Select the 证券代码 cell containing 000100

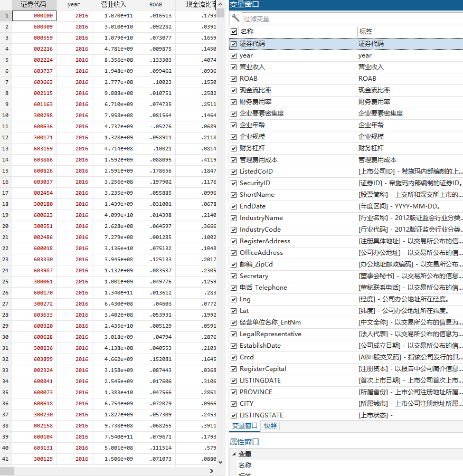34,16
